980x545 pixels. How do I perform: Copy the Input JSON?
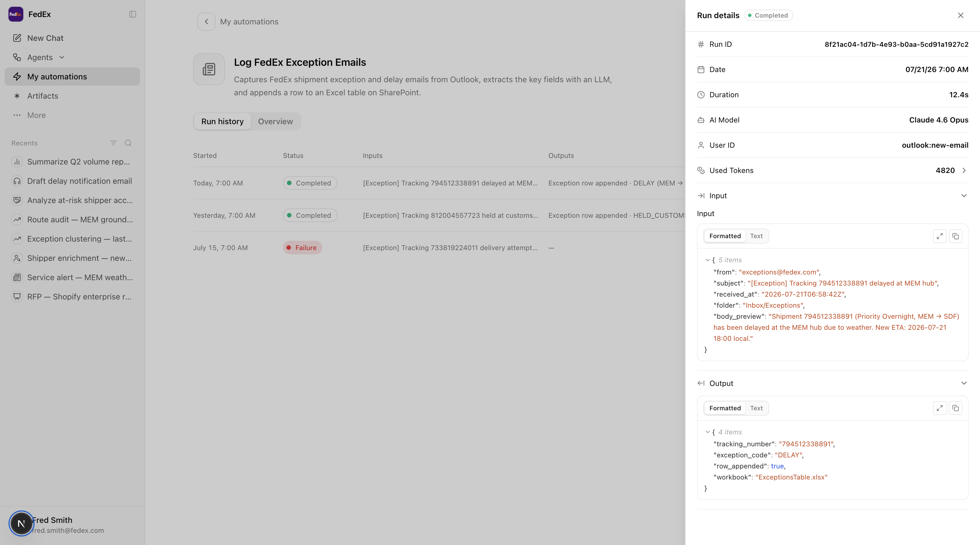pyautogui.click(x=956, y=236)
